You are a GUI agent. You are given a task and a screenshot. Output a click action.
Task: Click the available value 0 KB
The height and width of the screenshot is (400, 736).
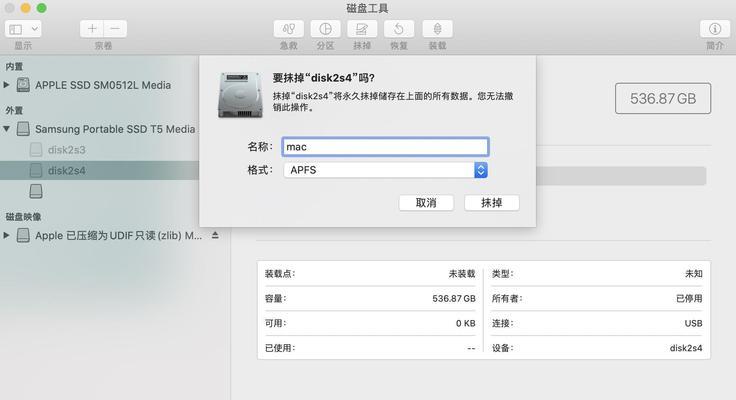466,323
